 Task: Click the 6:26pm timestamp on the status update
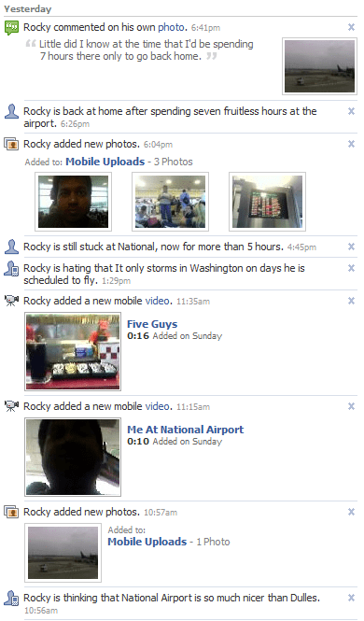click(75, 124)
